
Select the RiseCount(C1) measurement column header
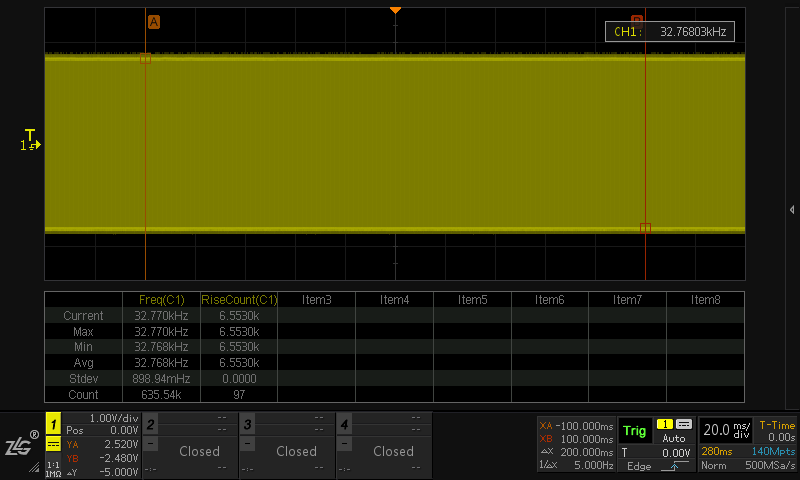pyautogui.click(x=238, y=299)
